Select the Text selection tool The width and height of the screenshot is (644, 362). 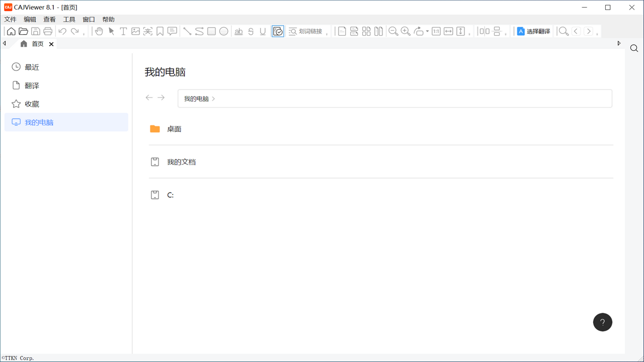123,31
